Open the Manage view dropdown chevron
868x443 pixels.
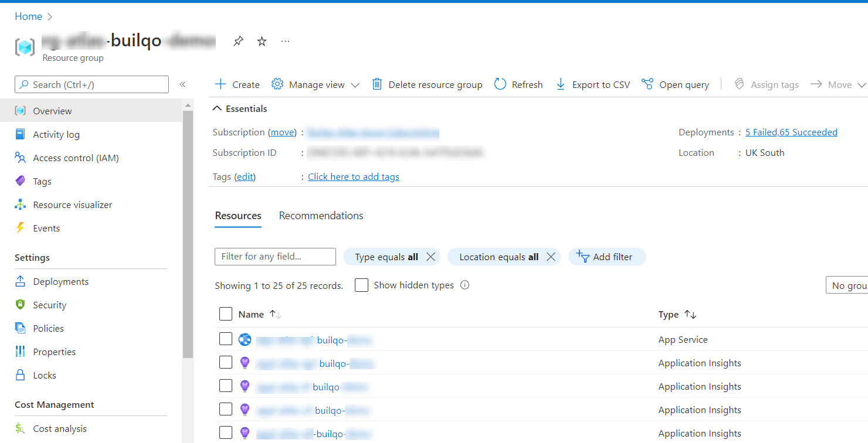[355, 85]
